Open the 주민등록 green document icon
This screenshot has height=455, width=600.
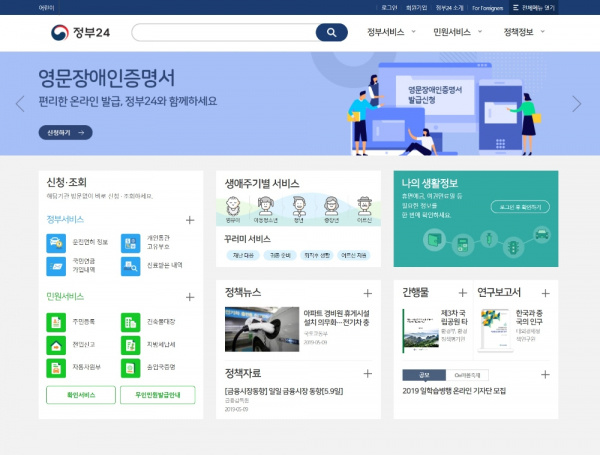tap(56, 322)
